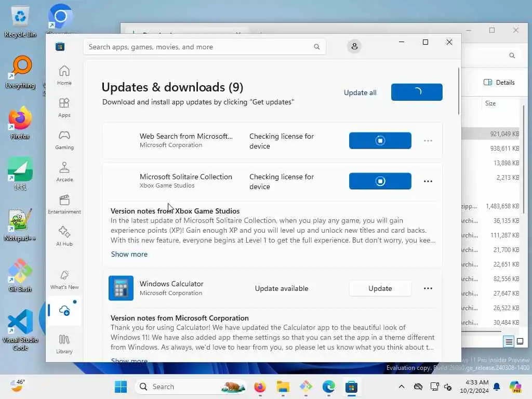Click Size column header in File Explorer
The image size is (532, 399).
pyautogui.click(x=490, y=103)
